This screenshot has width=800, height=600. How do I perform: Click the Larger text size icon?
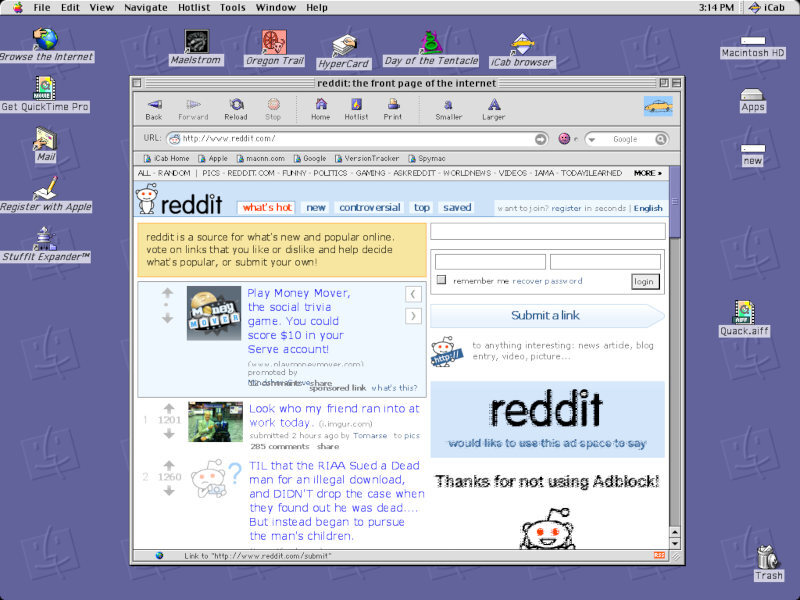click(493, 108)
